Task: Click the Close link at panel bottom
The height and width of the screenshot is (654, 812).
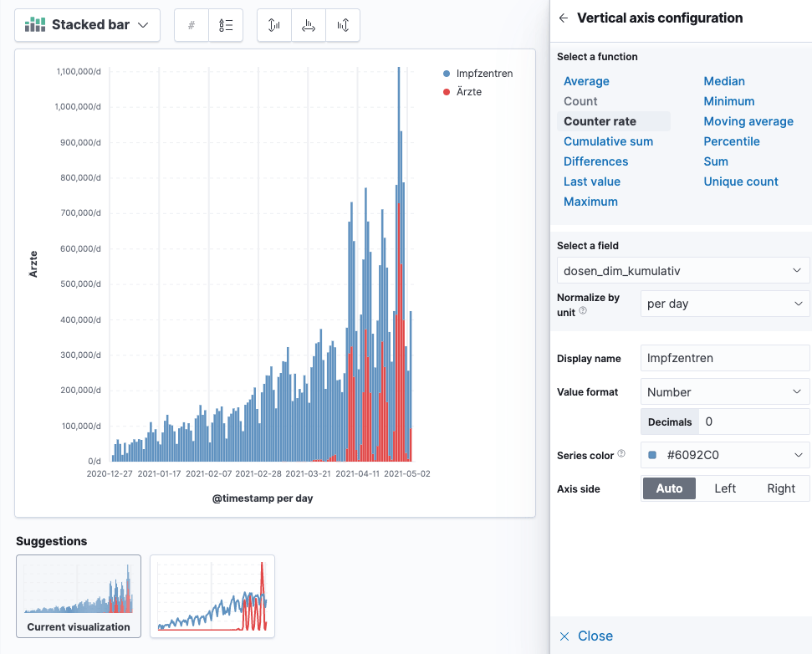Action: point(586,636)
